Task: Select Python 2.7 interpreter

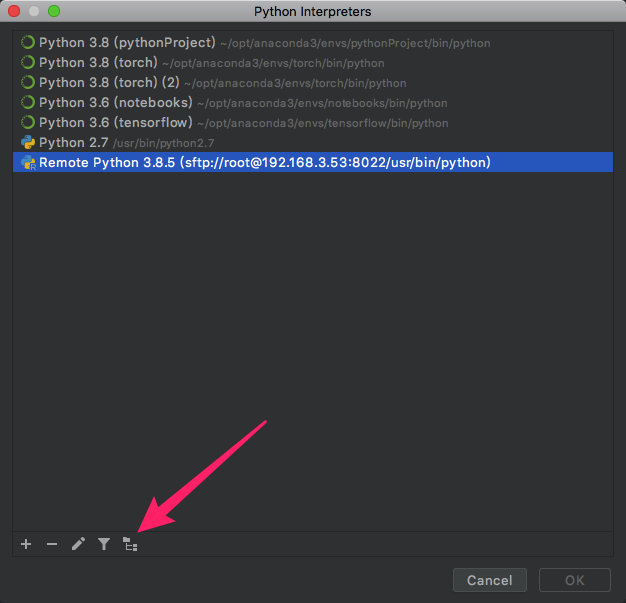Action: point(313,142)
